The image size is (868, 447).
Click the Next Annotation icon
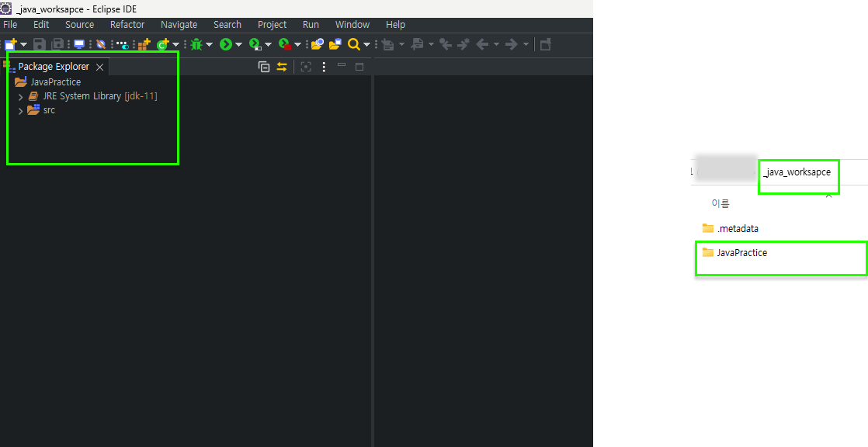click(387, 44)
